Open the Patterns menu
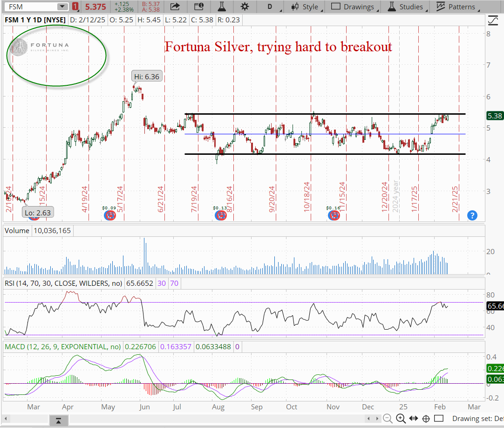The image size is (504, 428). click(x=457, y=7)
